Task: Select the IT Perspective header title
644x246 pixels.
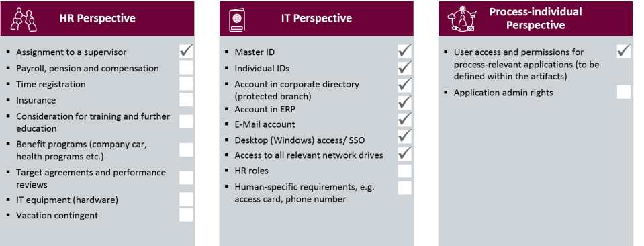Action: (x=316, y=19)
